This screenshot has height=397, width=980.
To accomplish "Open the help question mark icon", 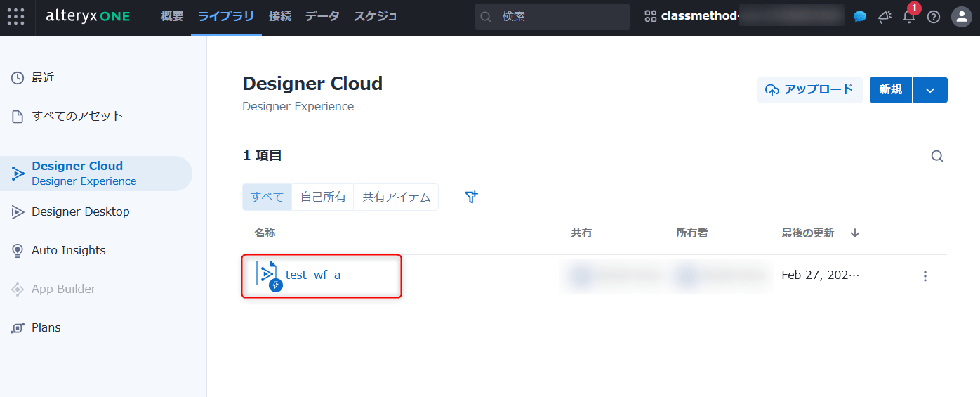I will click(x=934, y=17).
